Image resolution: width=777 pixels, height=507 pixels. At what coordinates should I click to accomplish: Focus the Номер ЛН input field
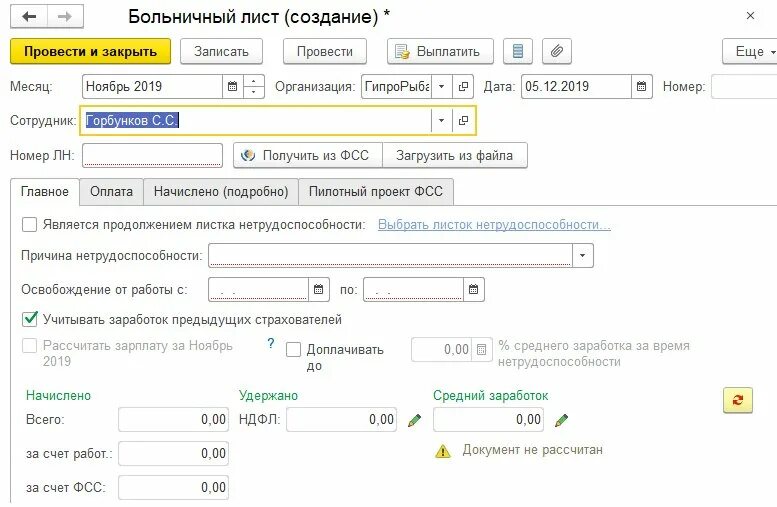152,156
